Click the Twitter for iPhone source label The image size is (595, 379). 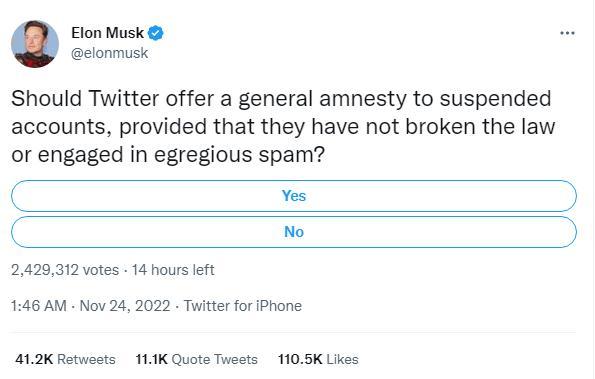[243, 306]
